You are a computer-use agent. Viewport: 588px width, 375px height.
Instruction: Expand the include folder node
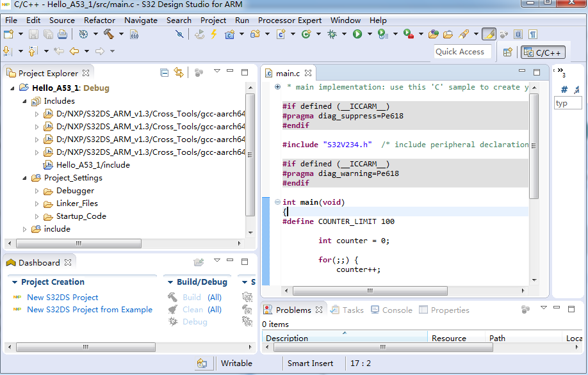pos(24,229)
